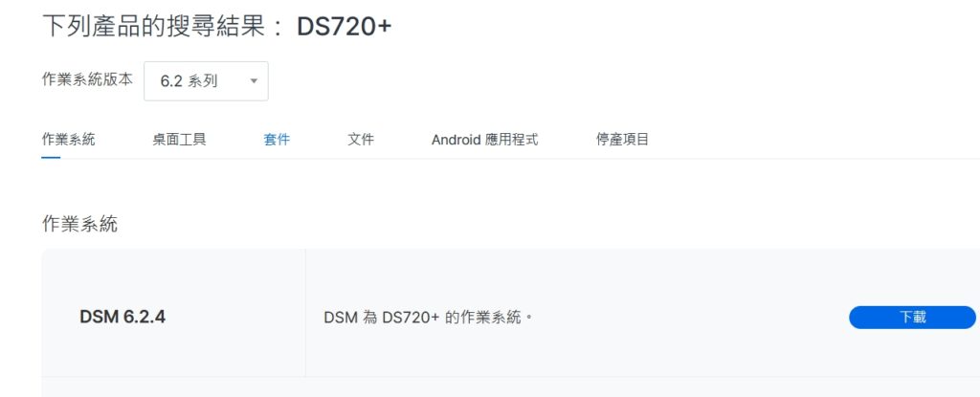Open the 作業系統版本 version combo box
Screen dimensions: 980x397
tap(207, 81)
